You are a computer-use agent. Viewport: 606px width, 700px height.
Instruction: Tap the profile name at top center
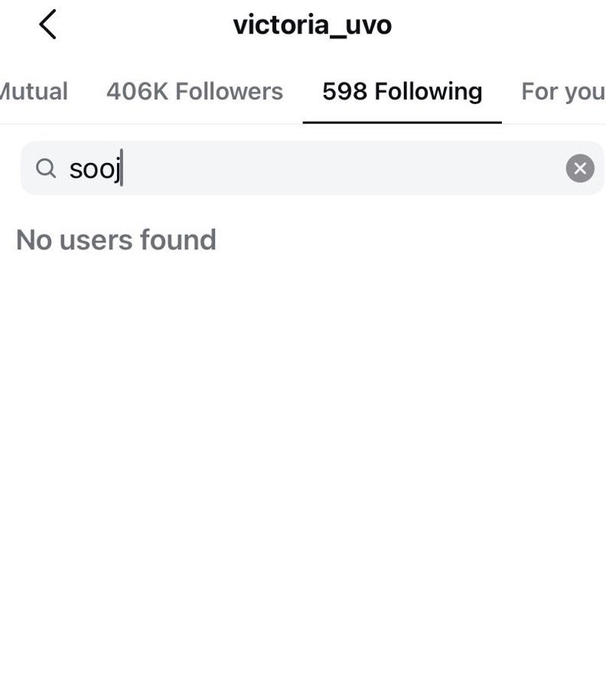click(x=312, y=24)
